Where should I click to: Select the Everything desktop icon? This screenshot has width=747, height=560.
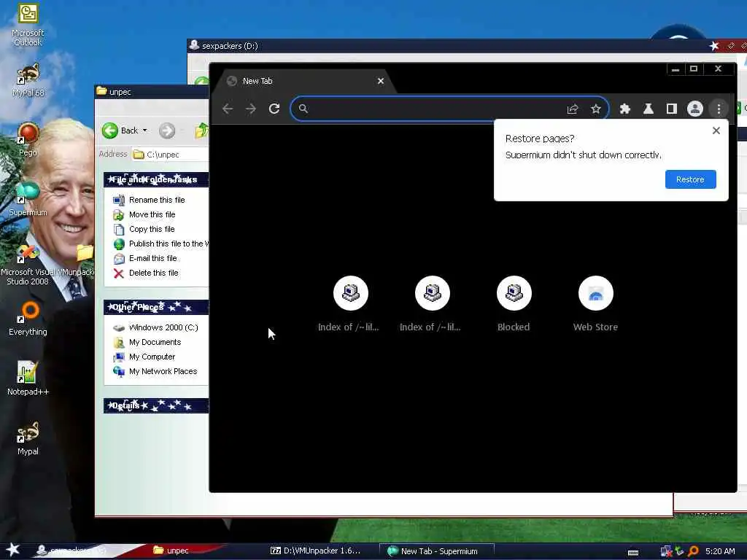pos(28,319)
